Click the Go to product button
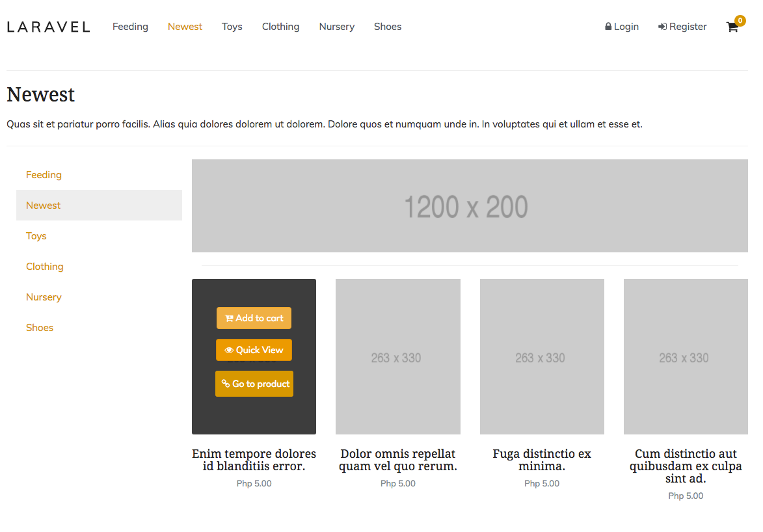Image resolution: width=763 pixels, height=532 pixels. [254, 384]
